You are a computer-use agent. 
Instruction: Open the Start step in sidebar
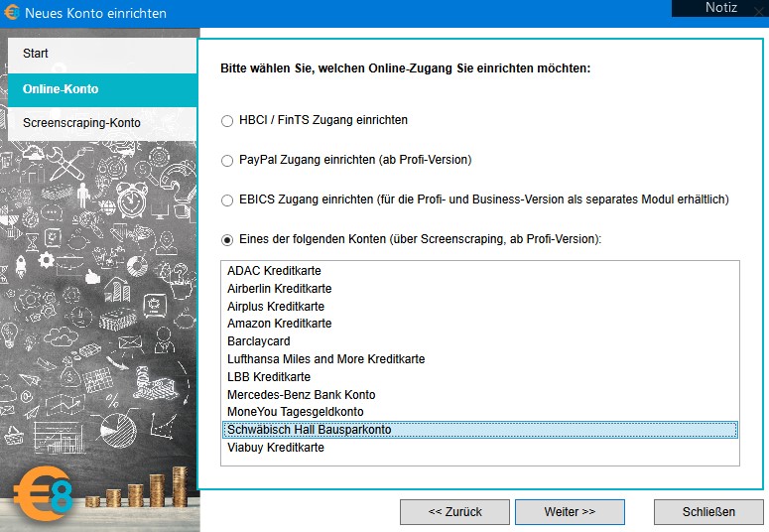pyautogui.click(x=102, y=54)
